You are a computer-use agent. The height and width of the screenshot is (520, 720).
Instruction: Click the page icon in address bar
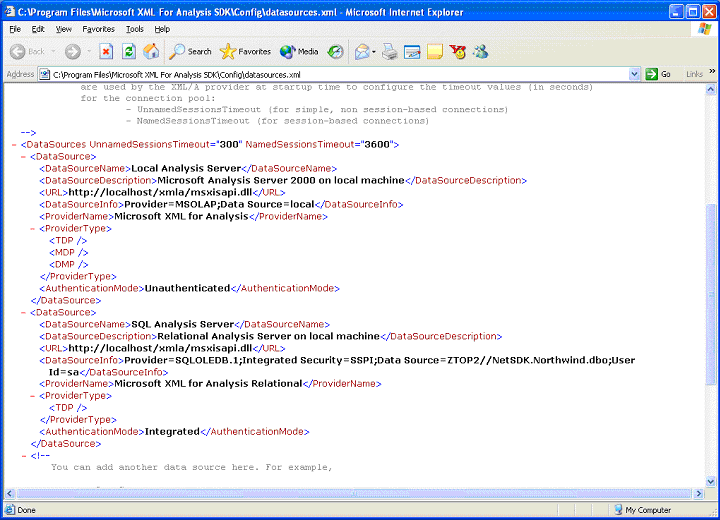[45, 74]
